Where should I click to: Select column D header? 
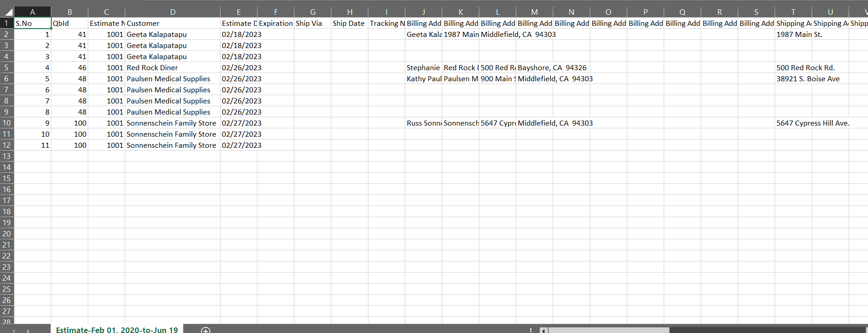172,12
